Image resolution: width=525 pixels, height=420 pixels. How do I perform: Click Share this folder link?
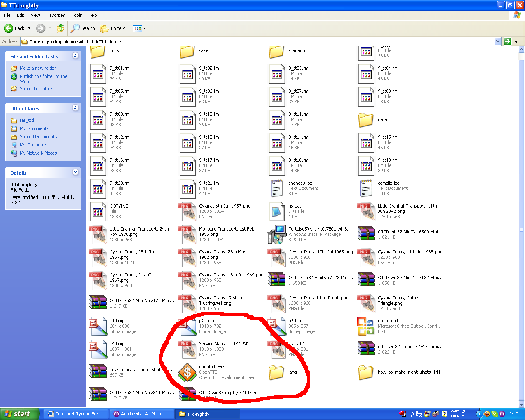click(x=36, y=89)
